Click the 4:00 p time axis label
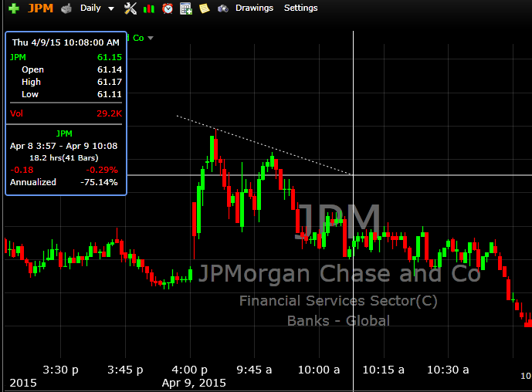The height and width of the screenshot is (392, 532). click(190, 370)
